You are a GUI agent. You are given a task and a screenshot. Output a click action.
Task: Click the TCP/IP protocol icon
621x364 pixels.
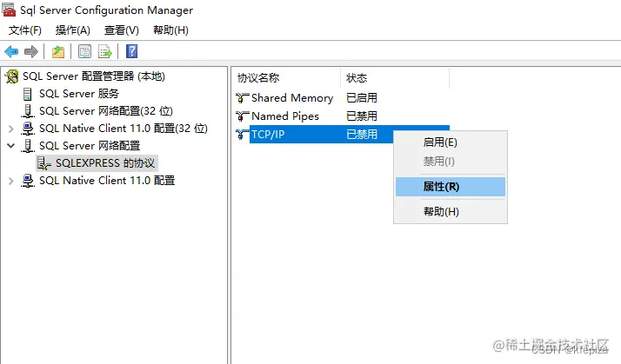(241, 134)
